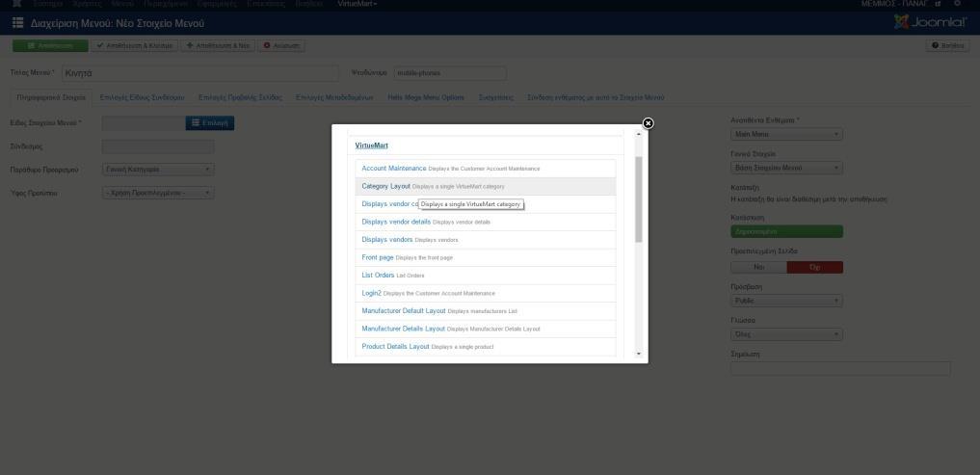Click the Joomla! logo in the header
The height and width of the screenshot is (475, 980).
click(x=930, y=22)
